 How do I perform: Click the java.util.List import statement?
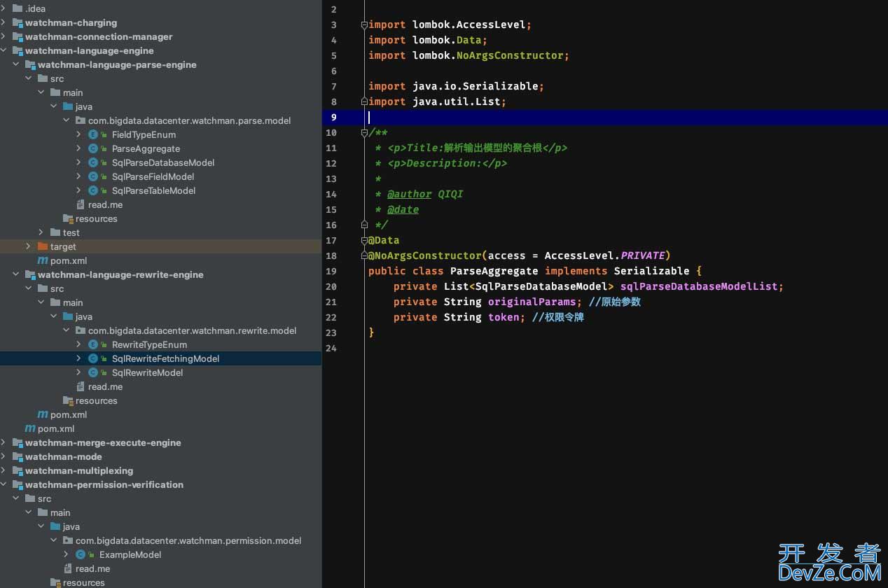[x=437, y=101]
